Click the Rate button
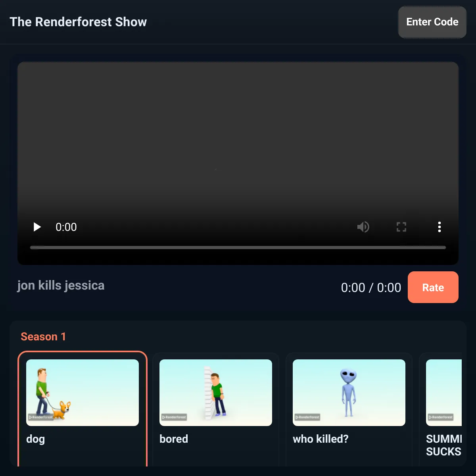This screenshot has height=476, width=476. pos(433,287)
